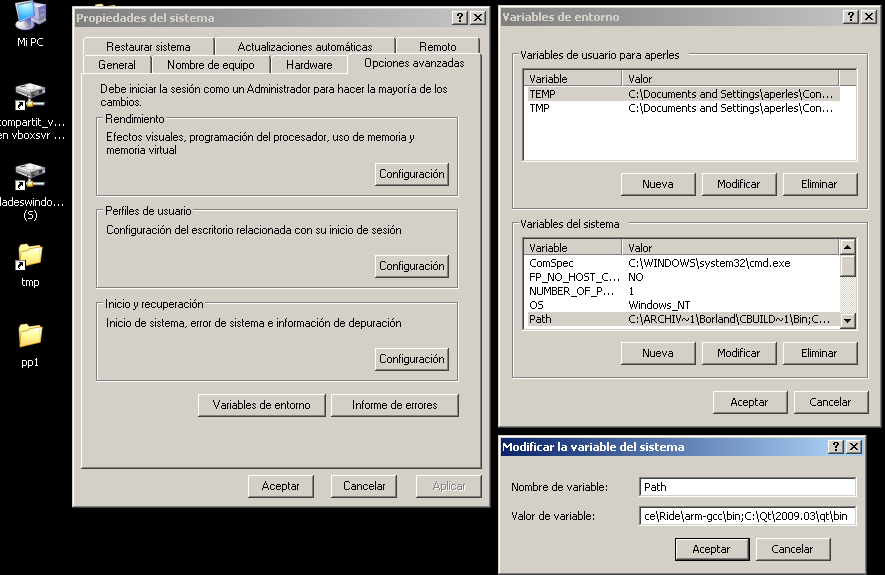The image size is (885, 575).
Task: Click Eliminar under user variables
Action: [x=820, y=184]
